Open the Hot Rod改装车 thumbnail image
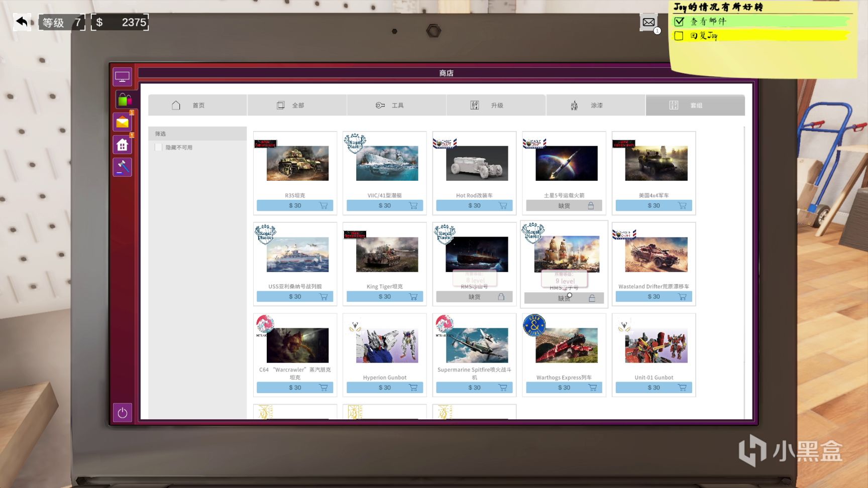The height and width of the screenshot is (488, 868). [x=477, y=164]
